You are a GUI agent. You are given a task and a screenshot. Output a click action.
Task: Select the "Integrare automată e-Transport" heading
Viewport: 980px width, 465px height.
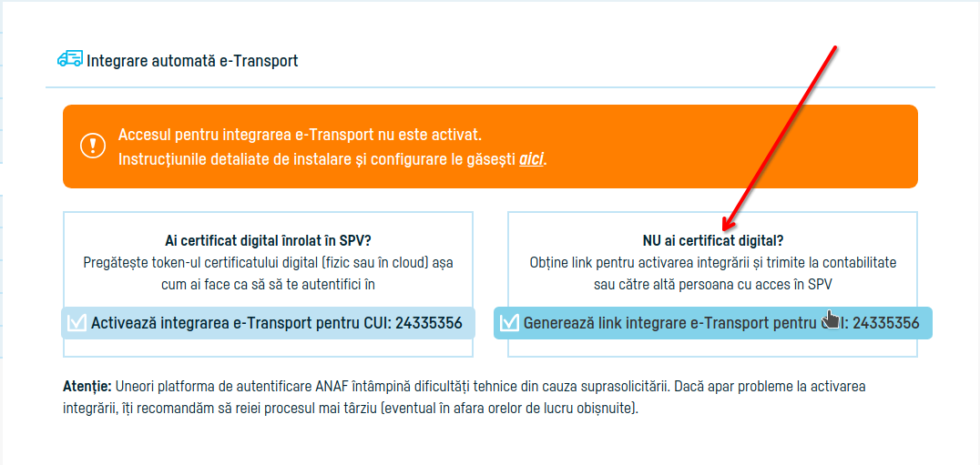[x=192, y=61]
